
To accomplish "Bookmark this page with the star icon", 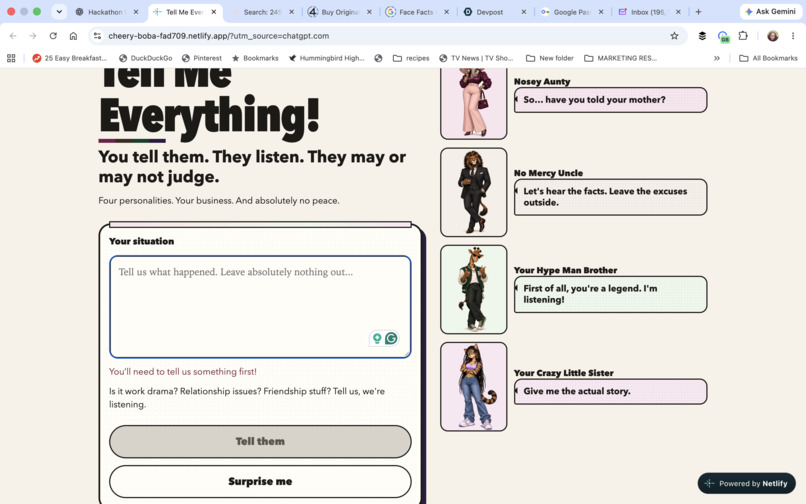I will coord(674,36).
